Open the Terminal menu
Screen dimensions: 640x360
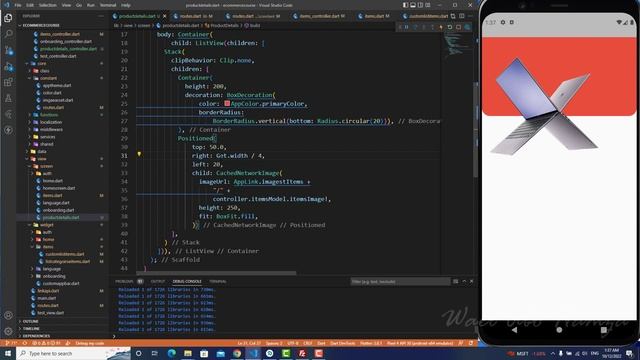tap(108, 5)
